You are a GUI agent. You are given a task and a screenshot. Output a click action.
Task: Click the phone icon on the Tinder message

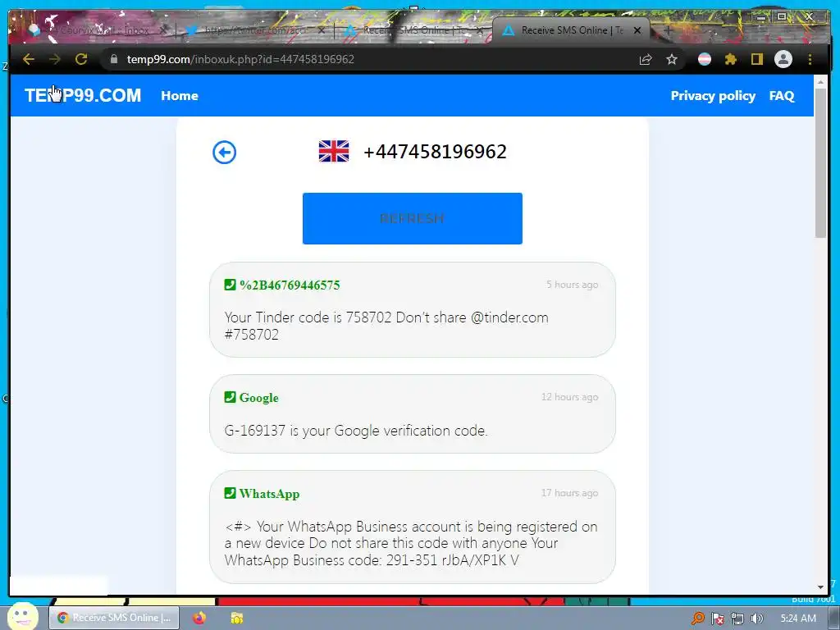click(230, 285)
